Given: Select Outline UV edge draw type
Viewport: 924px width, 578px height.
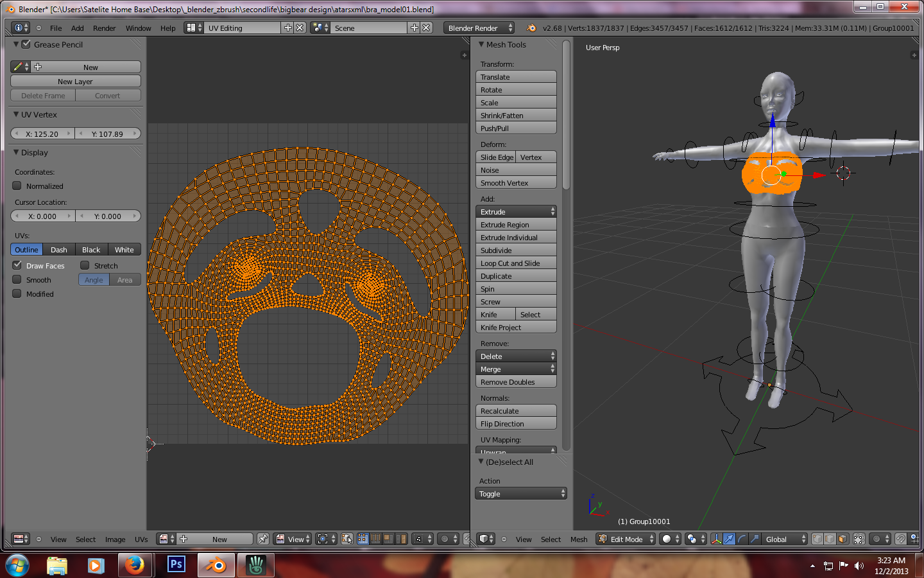Looking at the screenshot, I should click(27, 249).
